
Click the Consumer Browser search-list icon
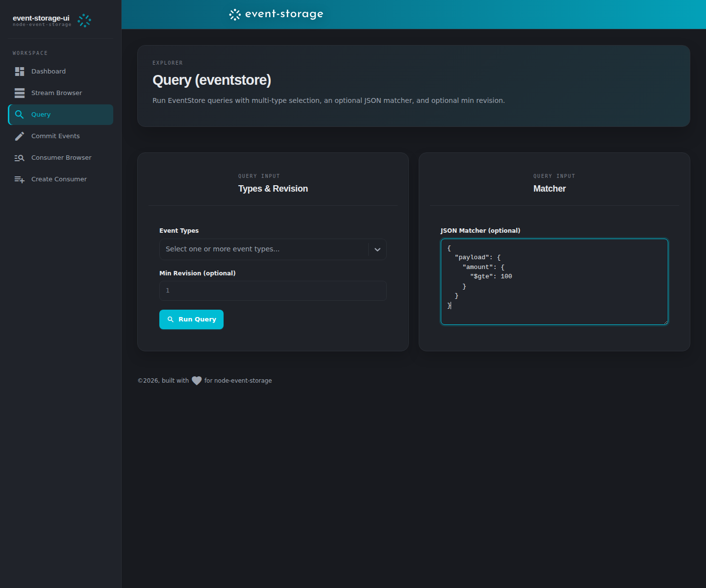[x=20, y=158]
